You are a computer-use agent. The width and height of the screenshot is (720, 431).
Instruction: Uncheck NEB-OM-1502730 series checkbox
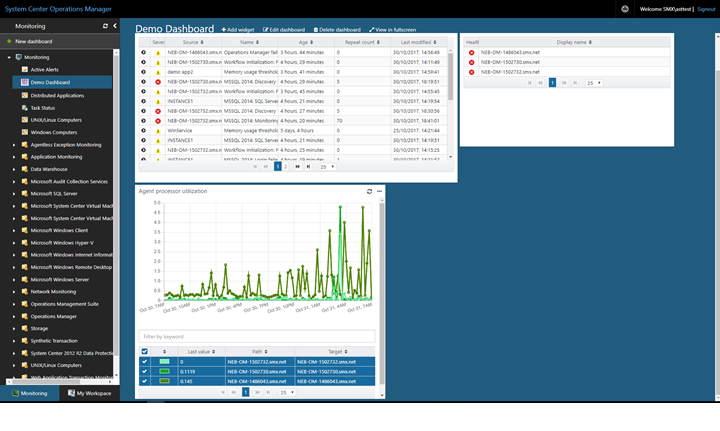coord(145,371)
